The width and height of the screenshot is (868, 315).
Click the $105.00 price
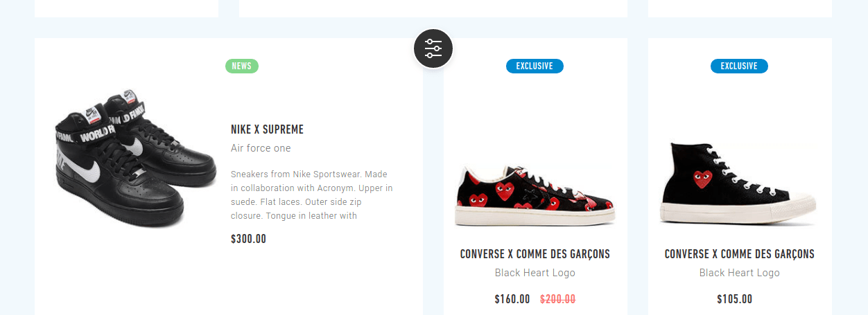[735, 299]
